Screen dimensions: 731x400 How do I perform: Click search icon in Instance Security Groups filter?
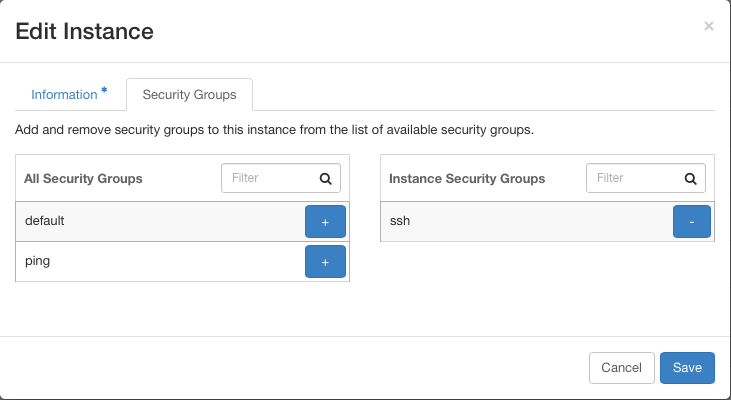point(690,178)
